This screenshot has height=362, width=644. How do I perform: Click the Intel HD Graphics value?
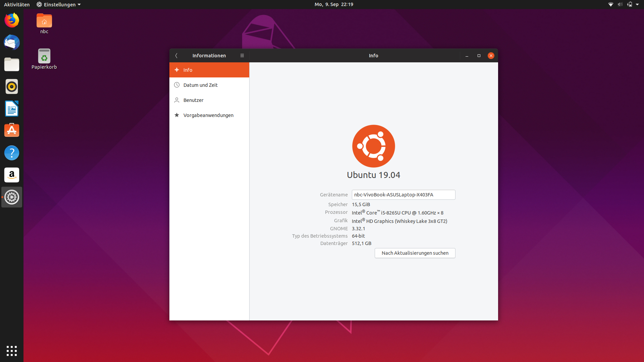click(x=399, y=221)
